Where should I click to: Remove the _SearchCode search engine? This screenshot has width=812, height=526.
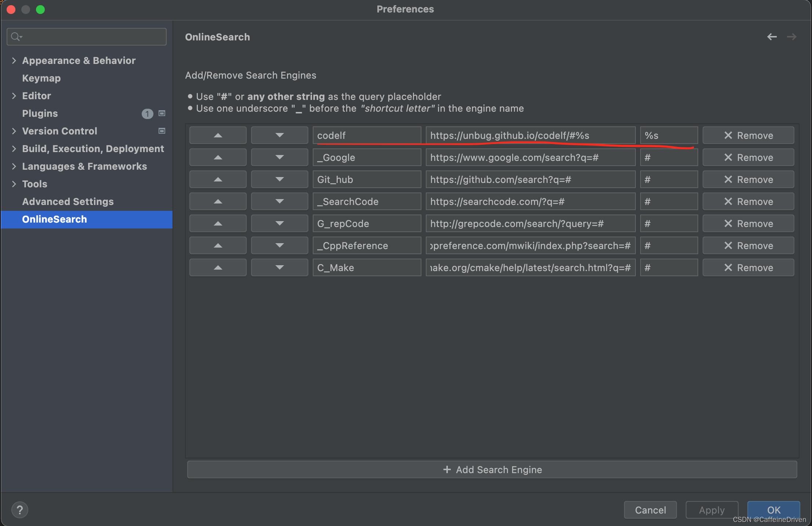coord(748,201)
